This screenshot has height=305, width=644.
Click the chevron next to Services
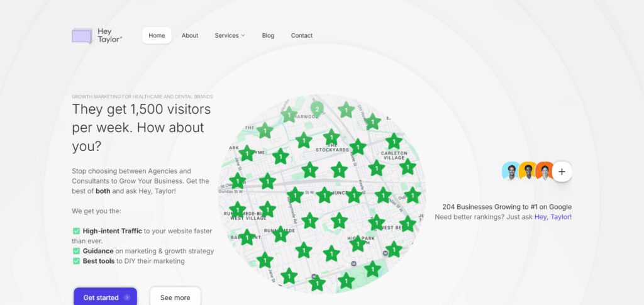click(243, 36)
